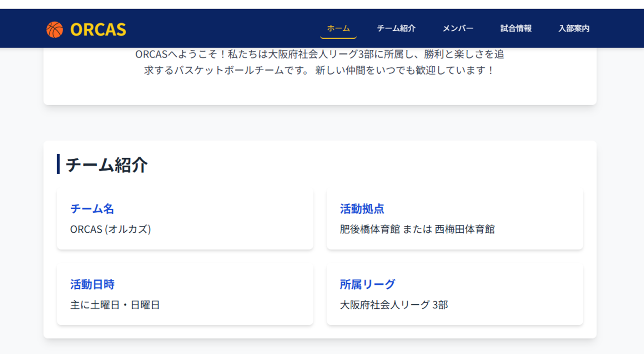This screenshot has width=644, height=354.
Task: Select the ORCAS (オルカズ) text
Action: (111, 229)
